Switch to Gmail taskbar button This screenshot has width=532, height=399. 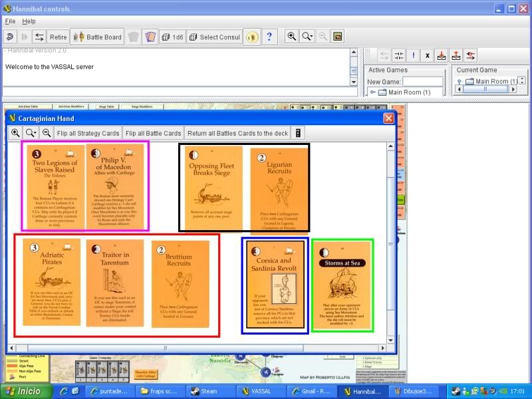pyautogui.click(x=312, y=391)
